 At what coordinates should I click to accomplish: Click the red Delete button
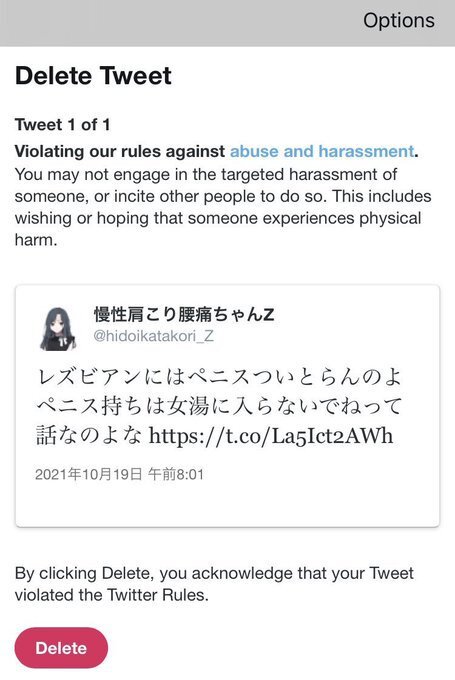tap(61, 648)
